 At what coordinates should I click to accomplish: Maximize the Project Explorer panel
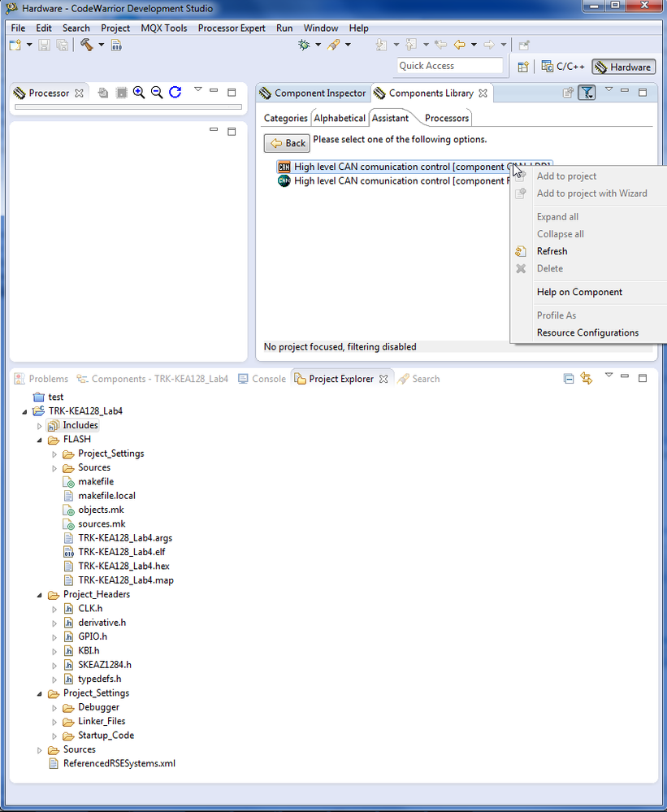643,378
